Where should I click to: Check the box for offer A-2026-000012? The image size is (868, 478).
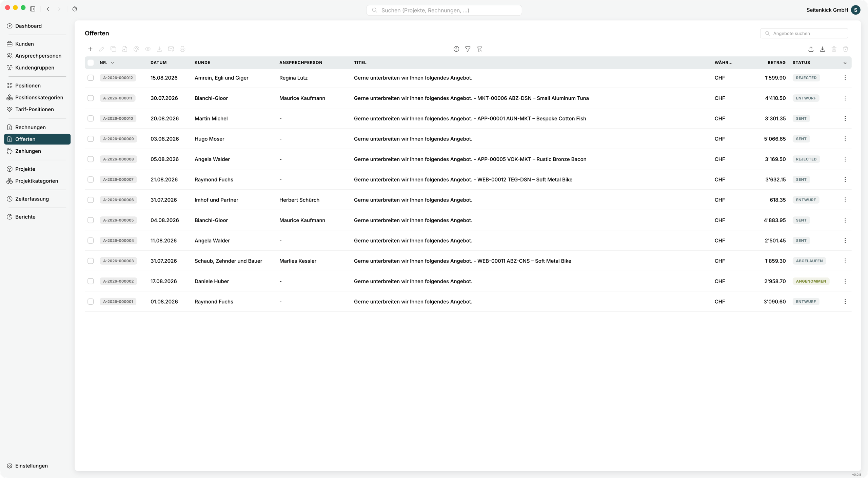(91, 78)
